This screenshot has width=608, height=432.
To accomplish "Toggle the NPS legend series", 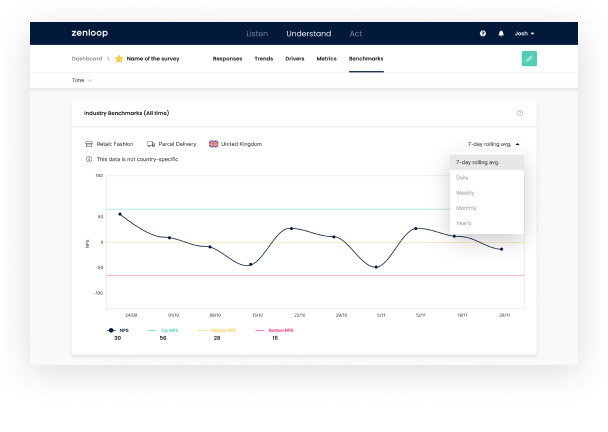I will 118,330.
